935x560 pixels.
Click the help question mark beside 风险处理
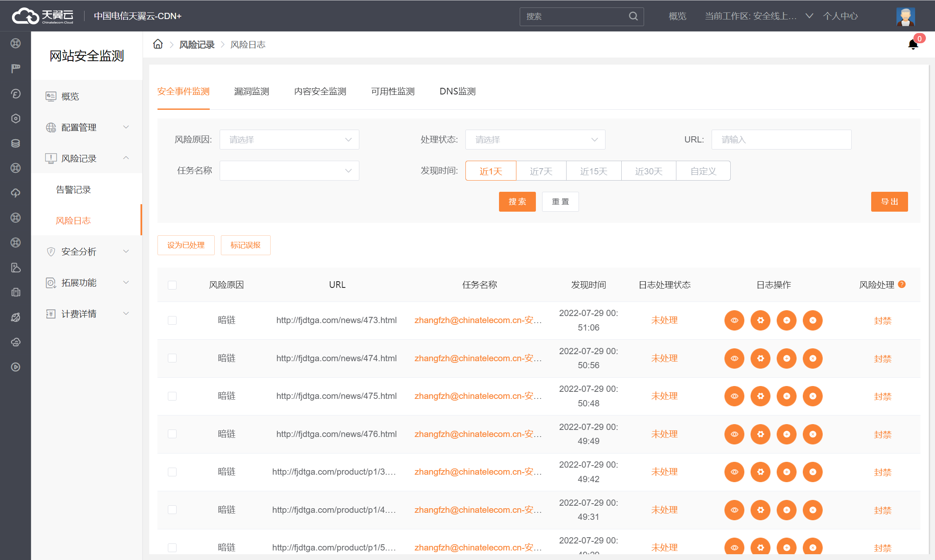[x=902, y=284]
